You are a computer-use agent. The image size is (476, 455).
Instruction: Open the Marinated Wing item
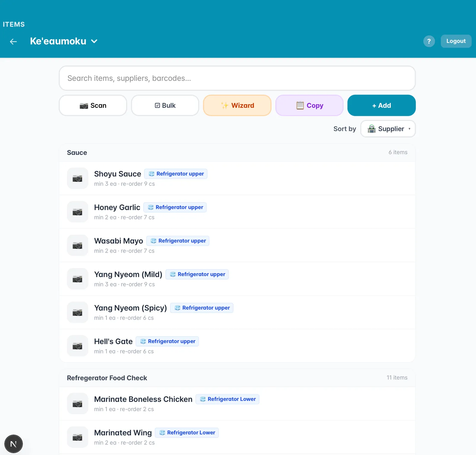tap(237, 437)
